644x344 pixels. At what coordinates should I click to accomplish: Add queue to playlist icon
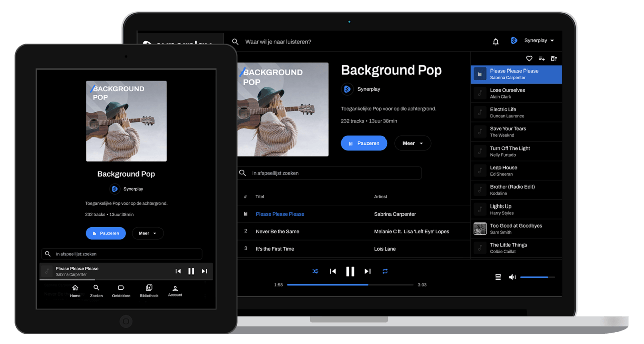(542, 59)
